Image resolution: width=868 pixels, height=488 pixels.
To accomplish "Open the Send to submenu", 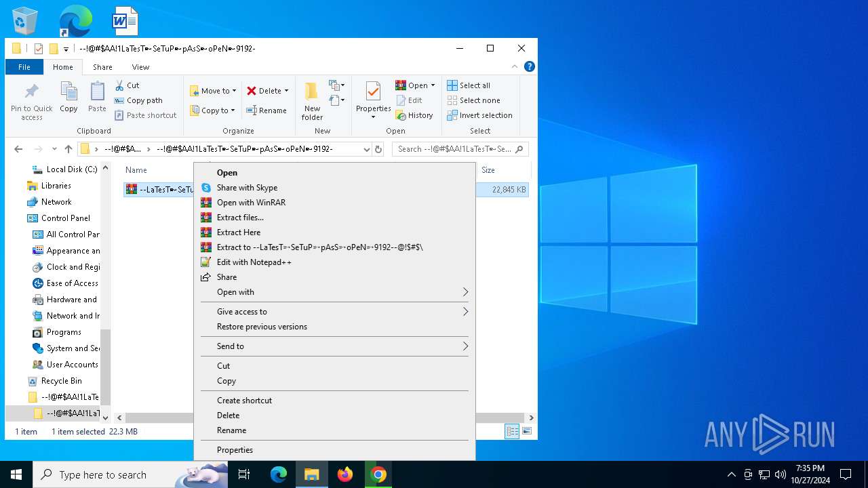I will [x=334, y=346].
